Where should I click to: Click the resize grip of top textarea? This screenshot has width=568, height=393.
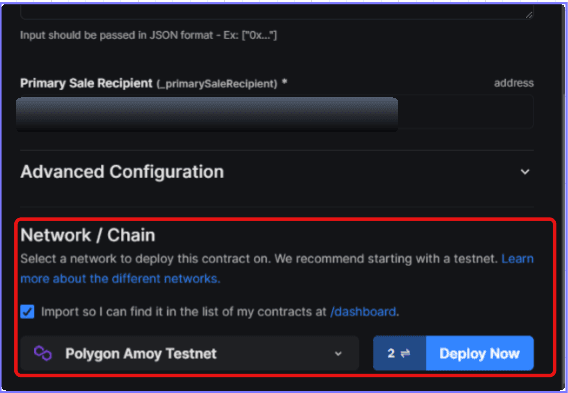pos(529,14)
